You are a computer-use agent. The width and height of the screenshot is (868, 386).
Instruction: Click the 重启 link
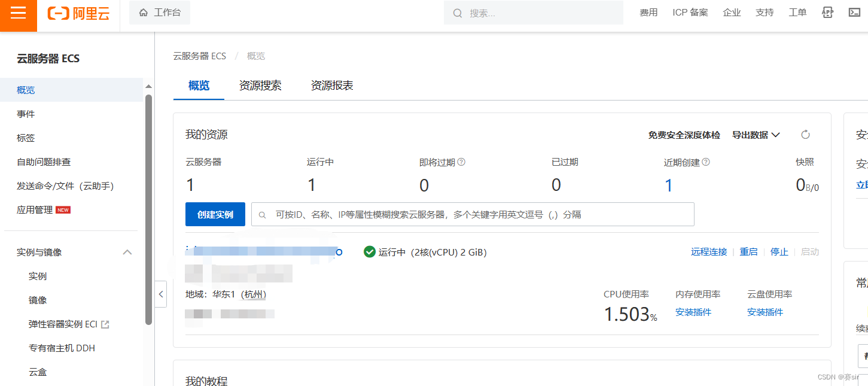coord(748,252)
